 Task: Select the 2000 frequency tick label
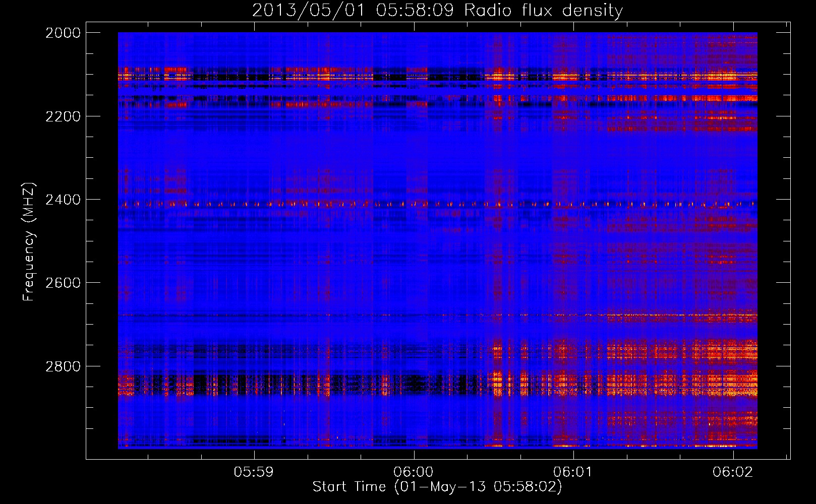(63, 33)
